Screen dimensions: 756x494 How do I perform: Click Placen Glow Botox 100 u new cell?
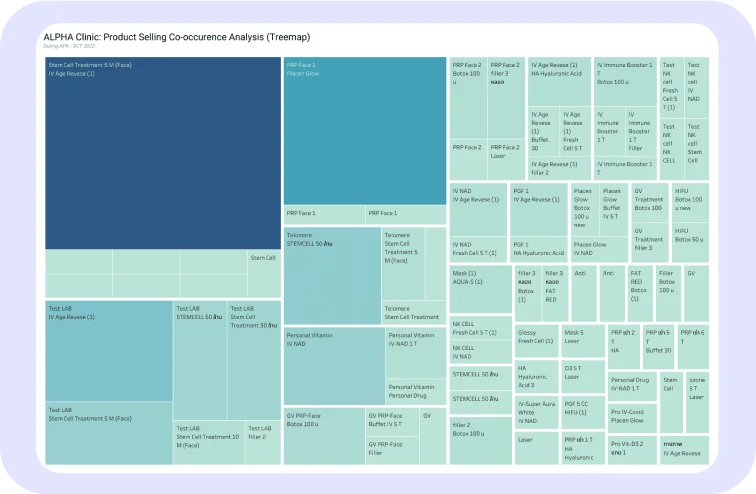click(585, 209)
